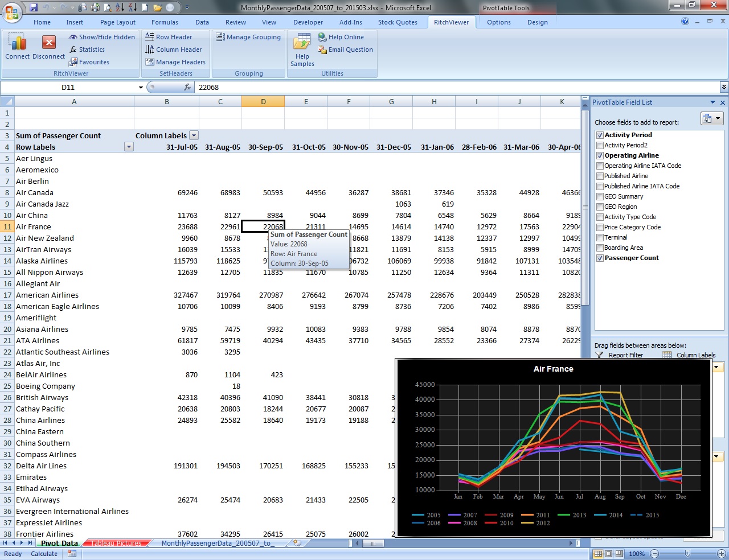This screenshot has width=729, height=560.
Task: Uncheck the Passenger Count field
Action: pos(600,258)
